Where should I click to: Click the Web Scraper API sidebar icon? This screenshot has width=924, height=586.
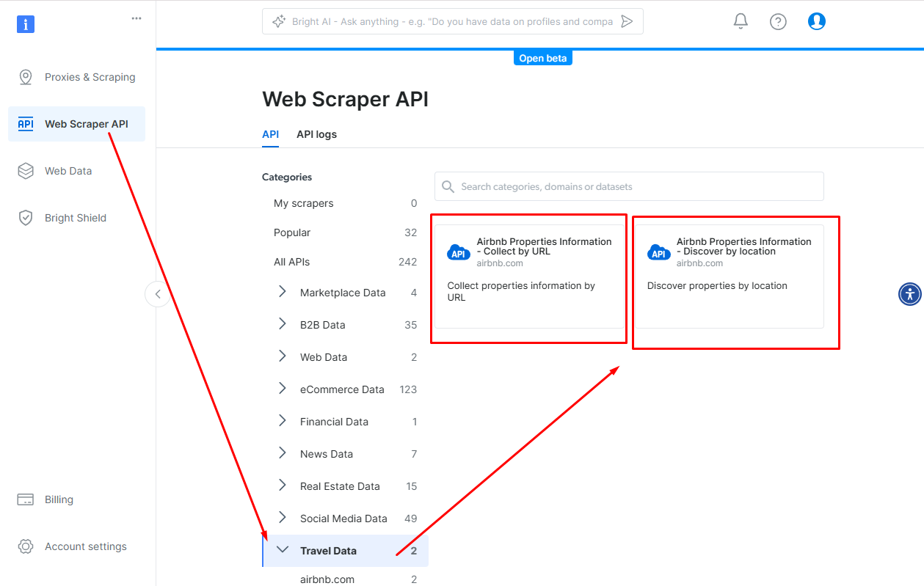pyautogui.click(x=26, y=124)
